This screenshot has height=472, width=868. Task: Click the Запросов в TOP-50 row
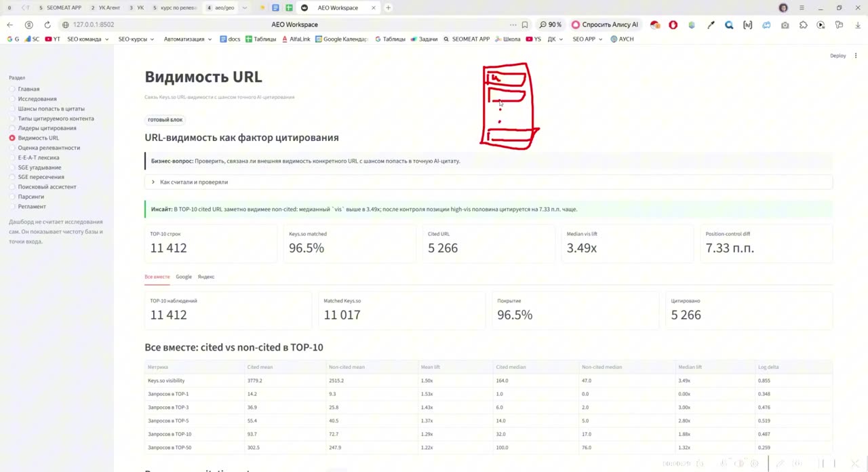(488, 448)
